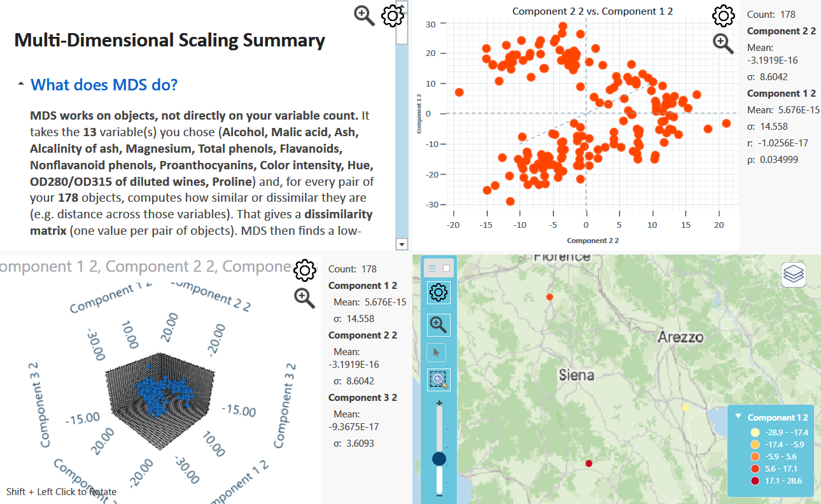821x504 pixels.
Task: Open the map layers stack button
Action: 794,275
